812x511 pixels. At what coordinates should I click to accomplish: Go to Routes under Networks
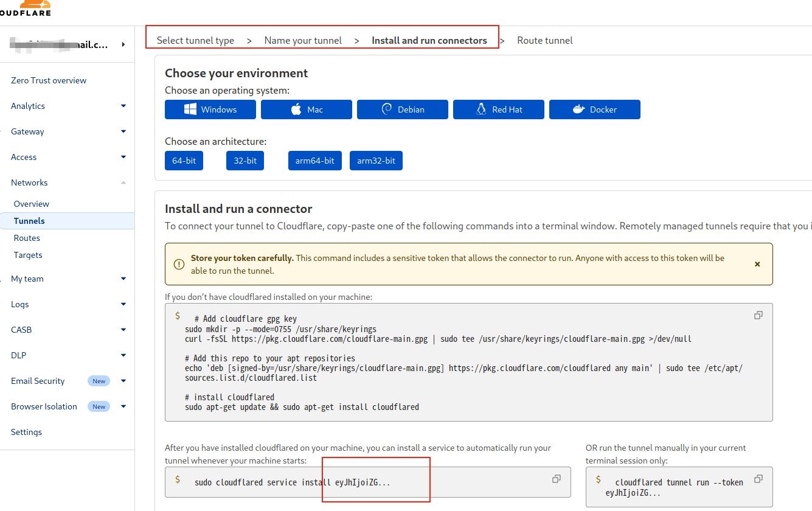click(x=27, y=238)
